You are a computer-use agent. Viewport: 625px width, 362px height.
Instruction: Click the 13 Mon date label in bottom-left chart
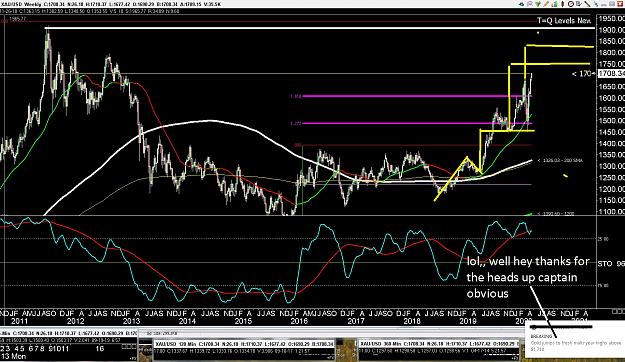13,356
